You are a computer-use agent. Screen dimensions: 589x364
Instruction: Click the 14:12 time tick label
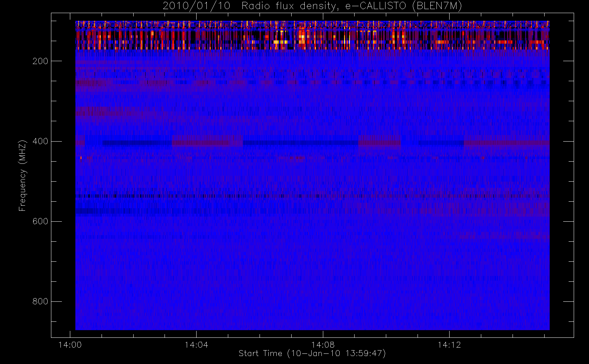449,345
